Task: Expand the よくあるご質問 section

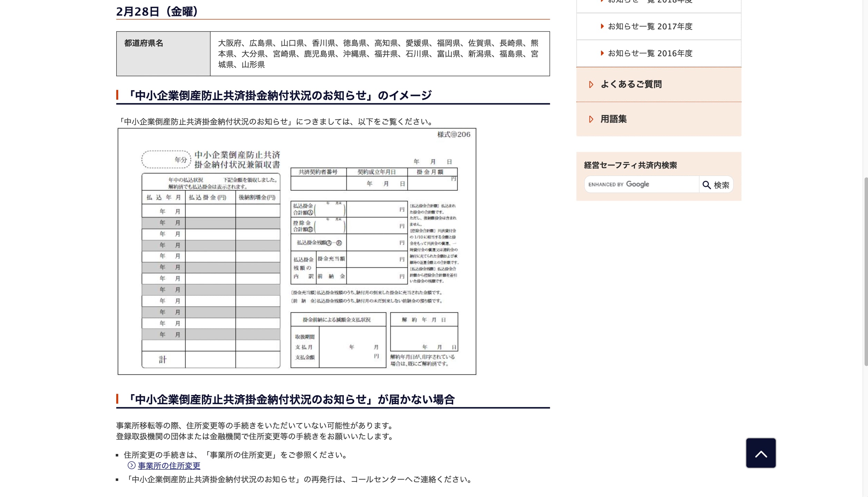Action: (632, 84)
